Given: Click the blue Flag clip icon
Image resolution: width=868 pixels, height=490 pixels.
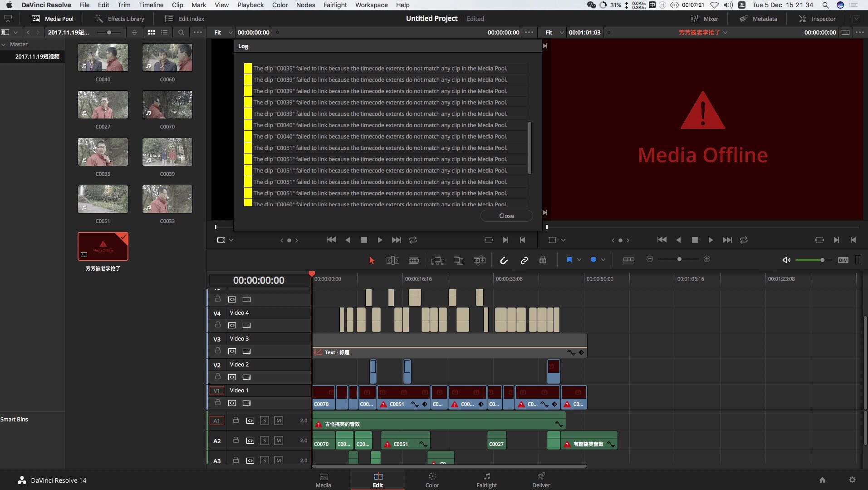Looking at the screenshot, I should tap(569, 260).
